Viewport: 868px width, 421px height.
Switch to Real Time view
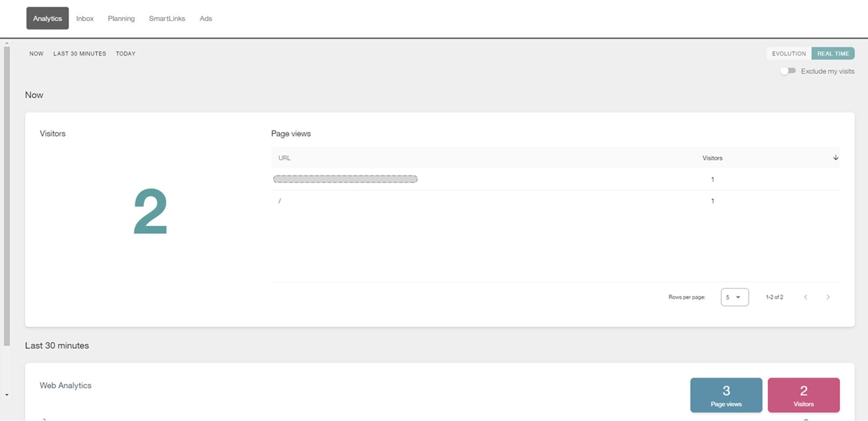pos(833,53)
